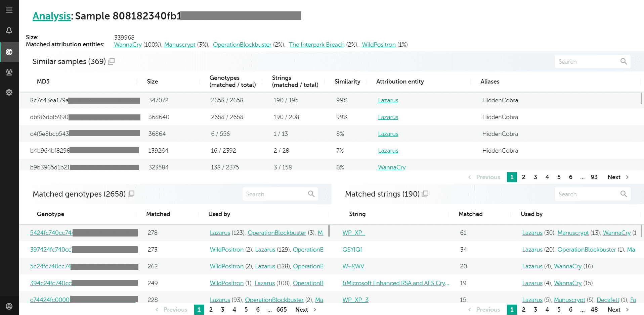
Task: Open Decafett link in WP_XP_3 row
Action: point(608,300)
